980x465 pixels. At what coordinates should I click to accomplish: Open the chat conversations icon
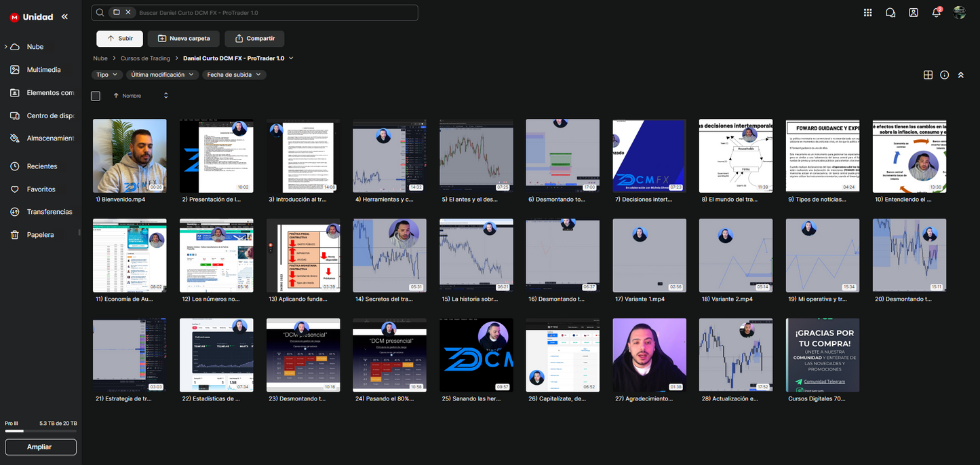[890, 12]
